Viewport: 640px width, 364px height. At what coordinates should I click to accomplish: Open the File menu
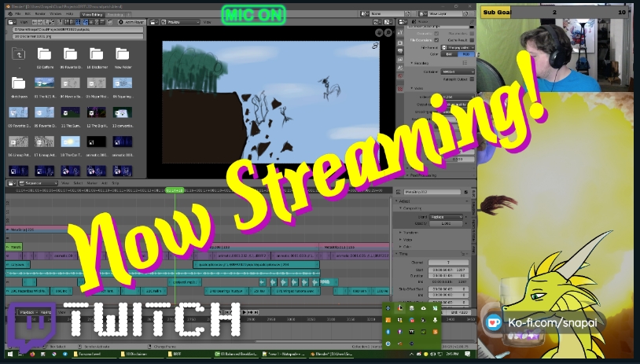17,14
